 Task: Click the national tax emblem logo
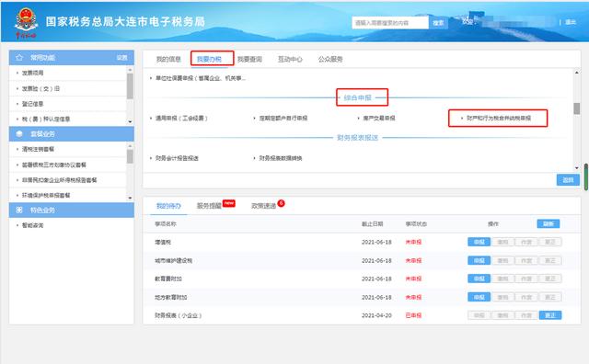[x=26, y=22]
